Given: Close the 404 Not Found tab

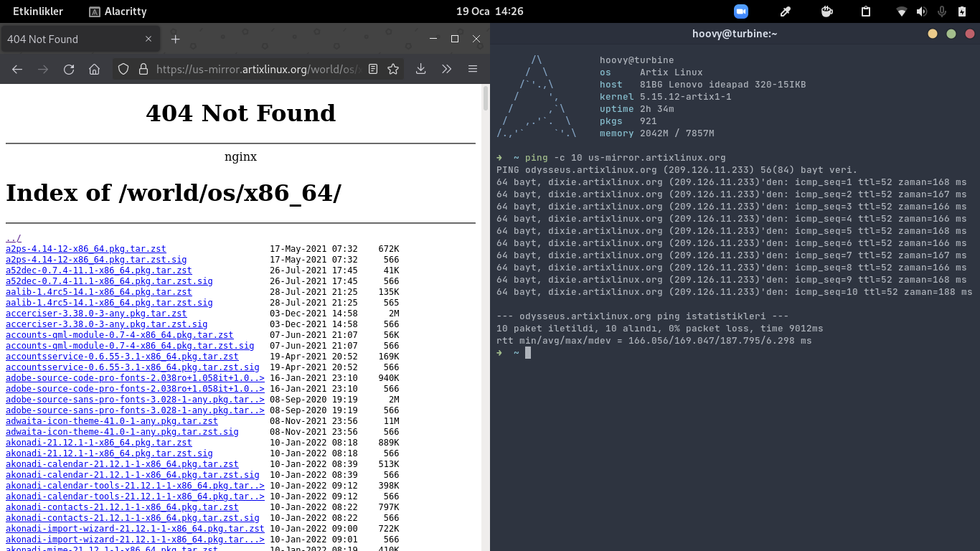Looking at the screenshot, I should 149,39.
